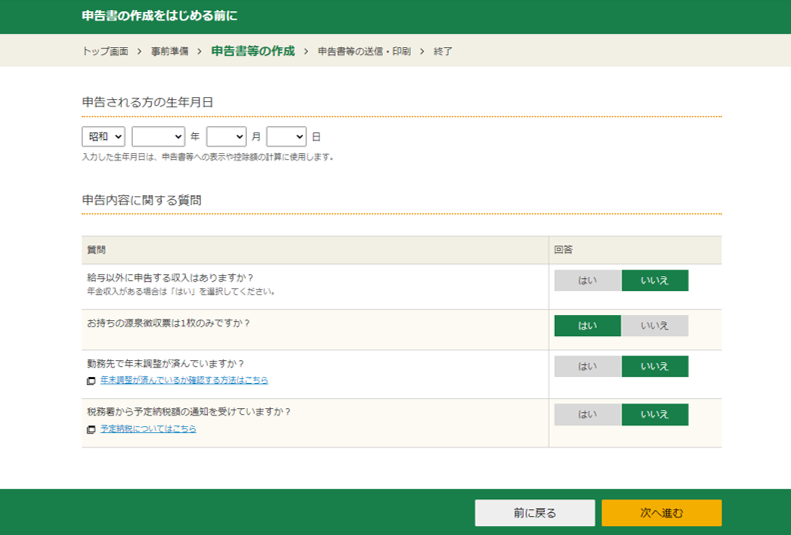Select はい for income other than salary

tap(587, 281)
